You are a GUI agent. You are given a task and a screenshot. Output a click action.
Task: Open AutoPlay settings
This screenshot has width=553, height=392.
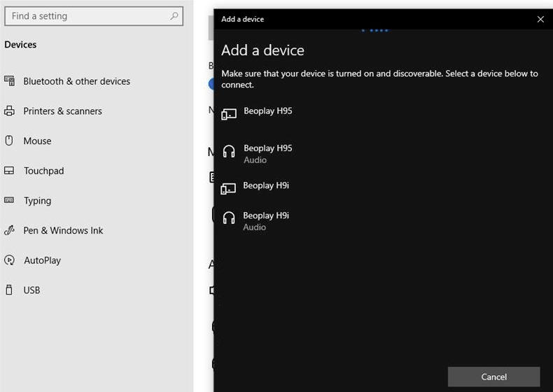[42, 260]
